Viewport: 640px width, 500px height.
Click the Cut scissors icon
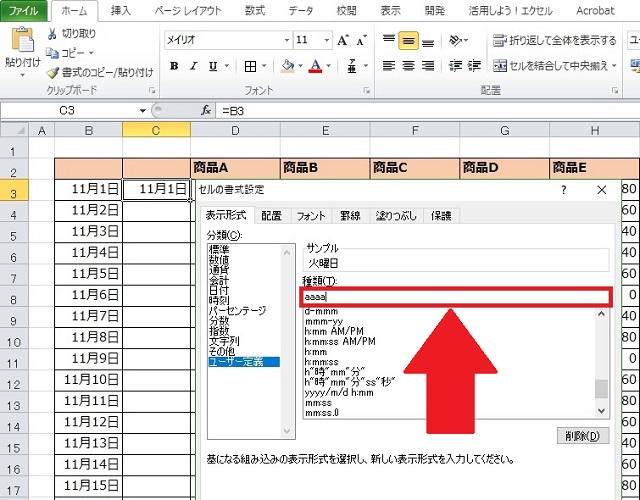click(52, 34)
